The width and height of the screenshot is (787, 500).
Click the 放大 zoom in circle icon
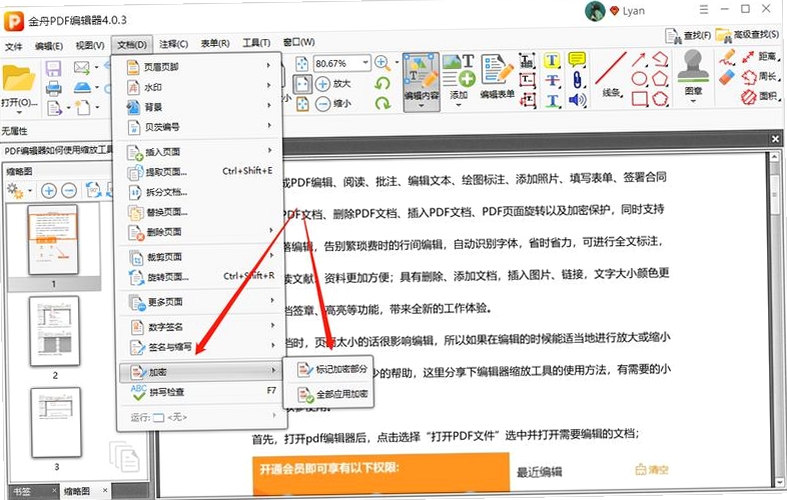coord(323,84)
